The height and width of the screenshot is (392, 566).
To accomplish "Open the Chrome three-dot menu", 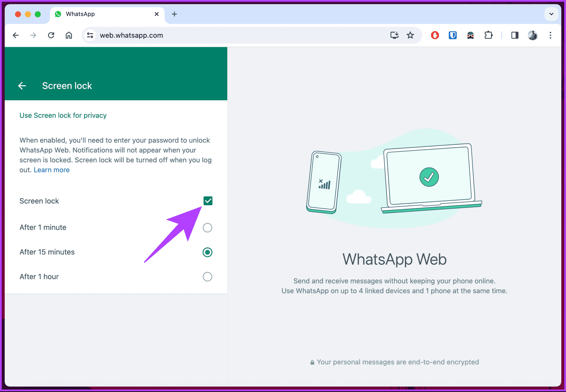I will coord(550,35).
